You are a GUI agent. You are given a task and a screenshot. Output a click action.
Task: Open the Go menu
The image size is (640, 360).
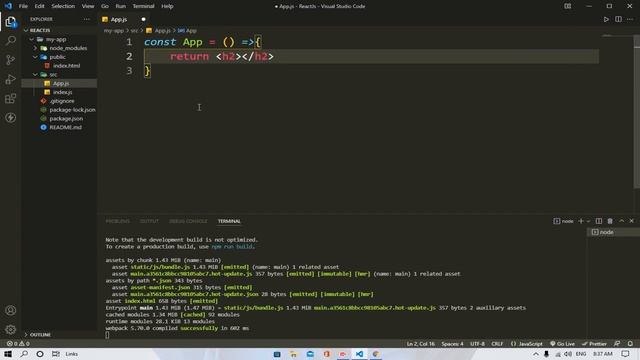point(105,6)
